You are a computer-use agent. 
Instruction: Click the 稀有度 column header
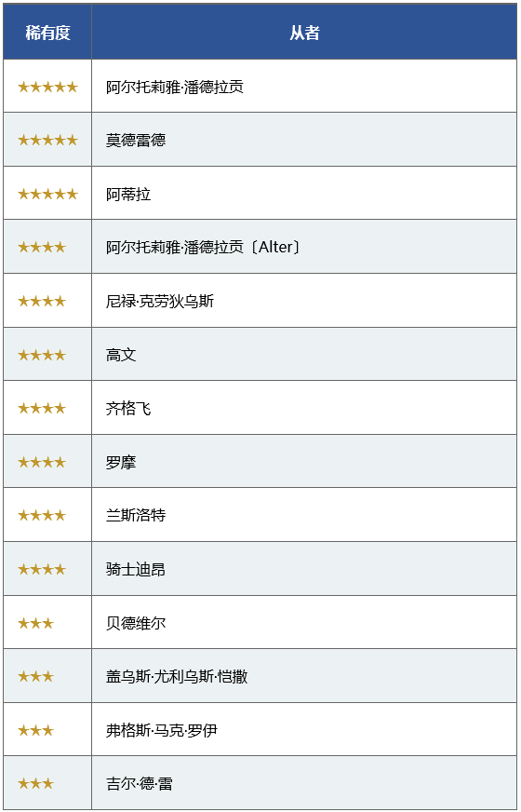pos(47,34)
